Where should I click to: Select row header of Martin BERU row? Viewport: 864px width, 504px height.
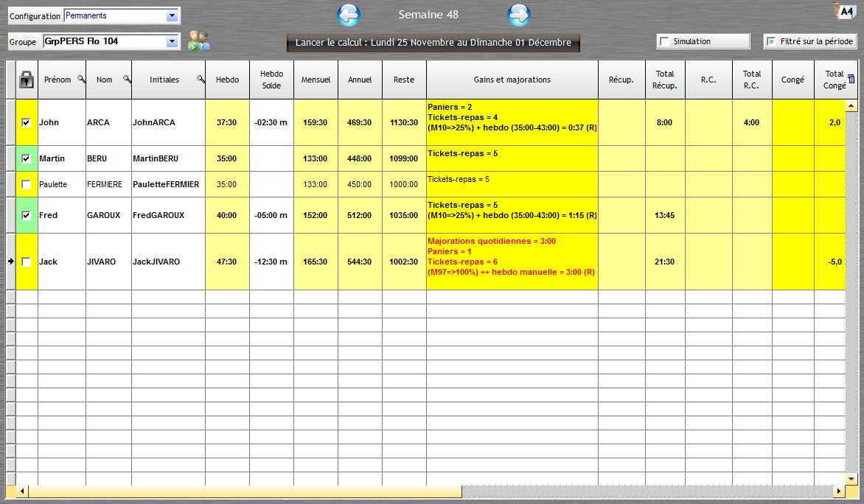click(10, 158)
